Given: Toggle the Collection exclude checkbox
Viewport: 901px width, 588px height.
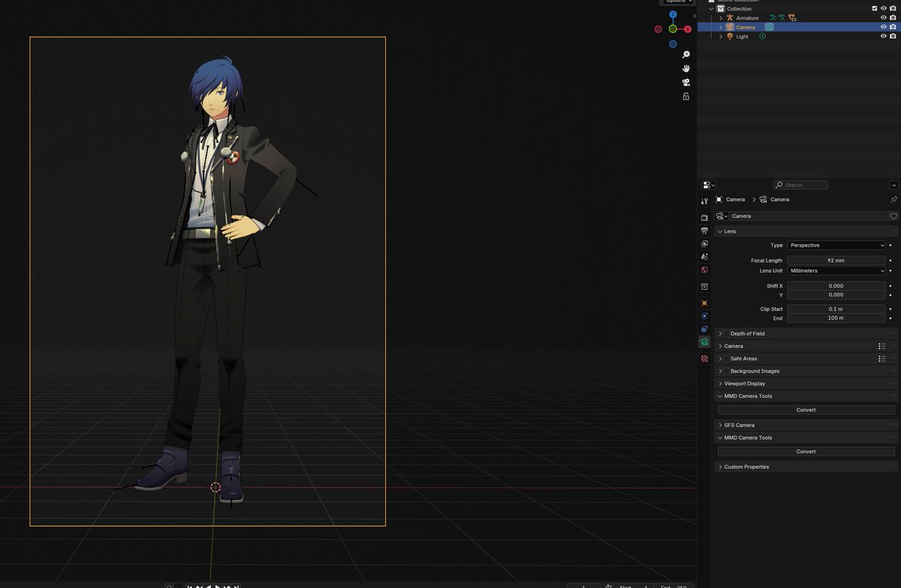Looking at the screenshot, I should (x=875, y=8).
